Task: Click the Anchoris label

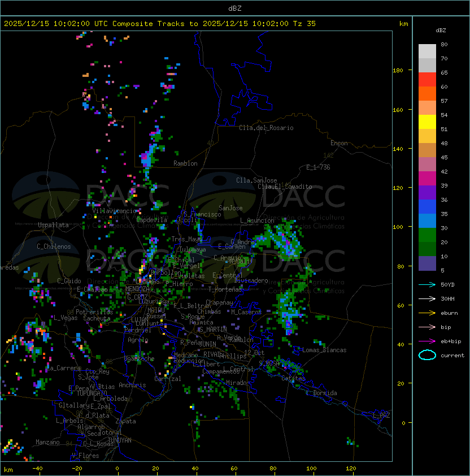Action: [x=132, y=385]
